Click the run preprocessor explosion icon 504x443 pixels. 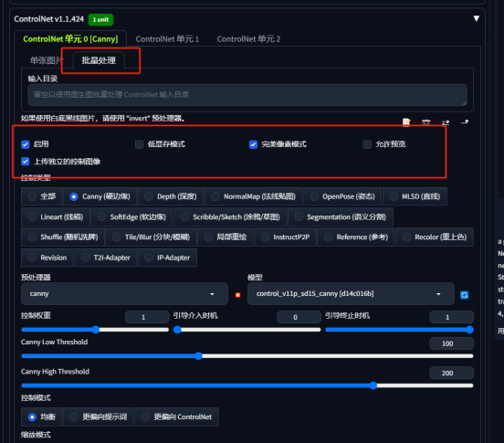pyautogui.click(x=238, y=294)
